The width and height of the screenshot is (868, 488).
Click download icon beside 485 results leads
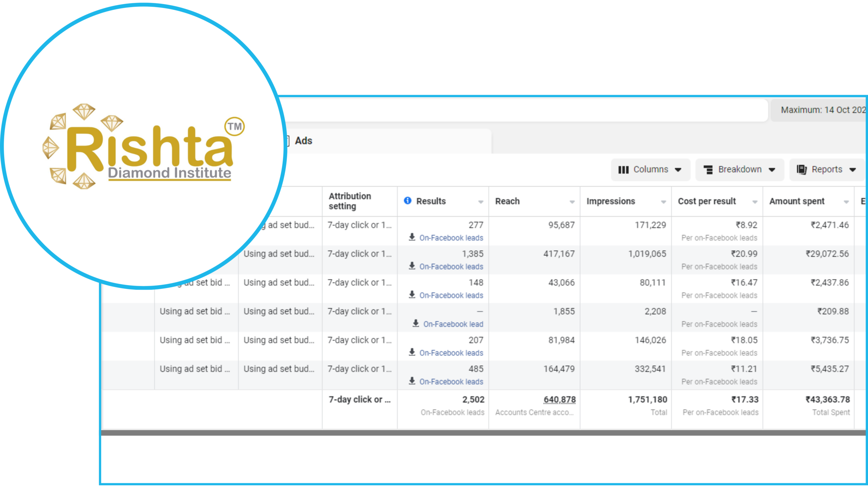click(x=412, y=381)
